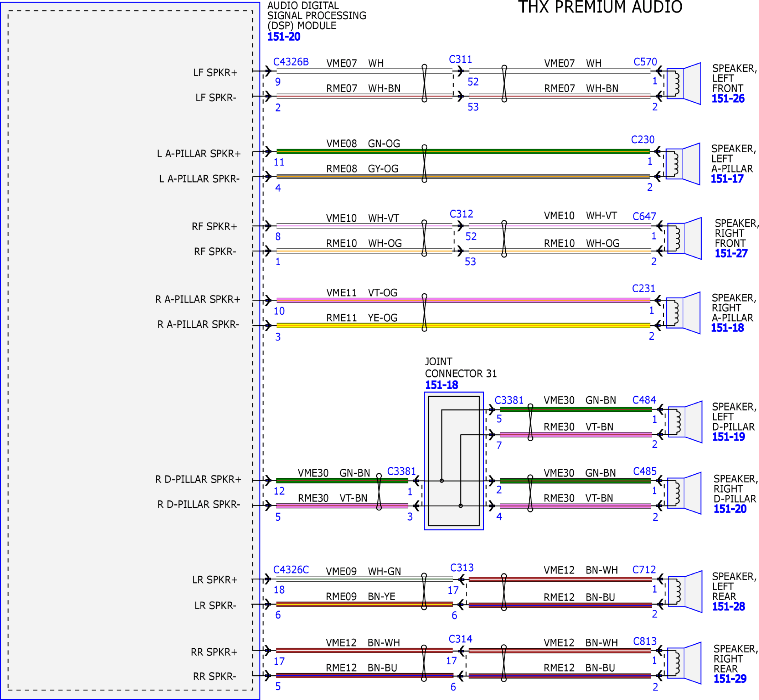Click the SPEAKER, LEFT FRONT label
Viewport: 759px width, 700px height.
pyautogui.click(x=734, y=78)
